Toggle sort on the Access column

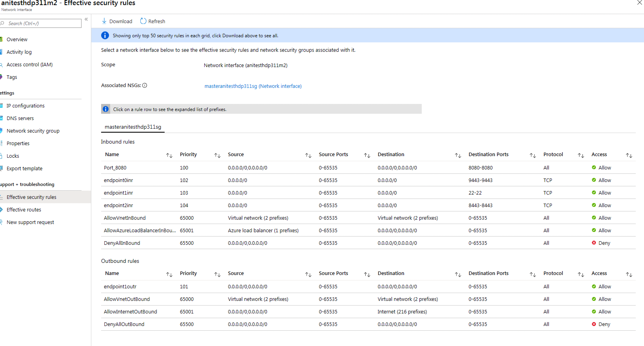coord(629,155)
